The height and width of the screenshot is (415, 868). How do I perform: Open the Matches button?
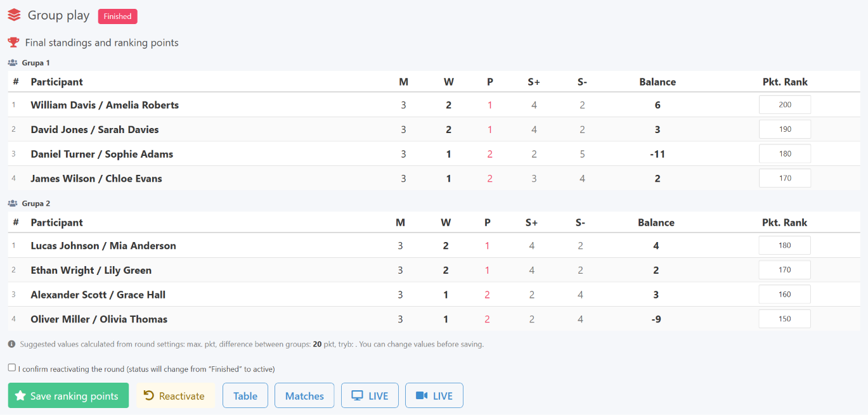click(x=304, y=395)
